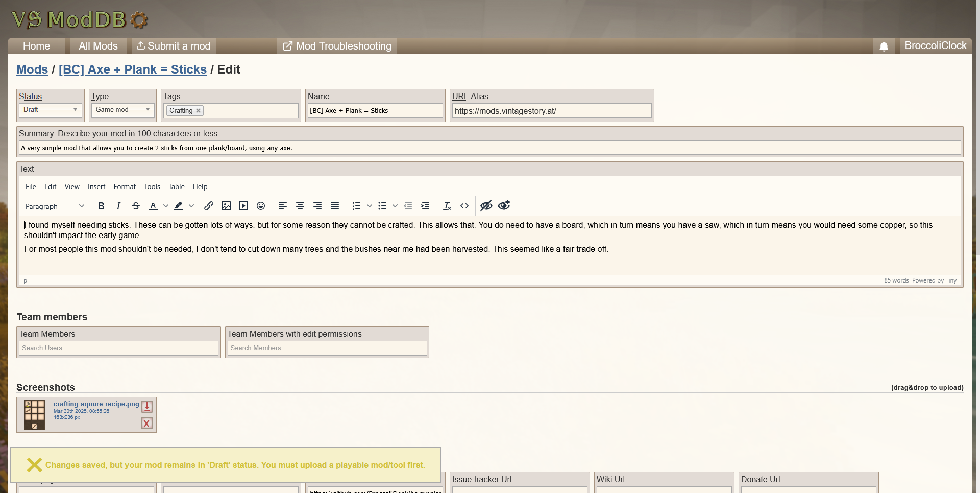The height and width of the screenshot is (493, 980).
Task: Delete the crafting-square-recipe.png screenshot
Action: pos(147,424)
